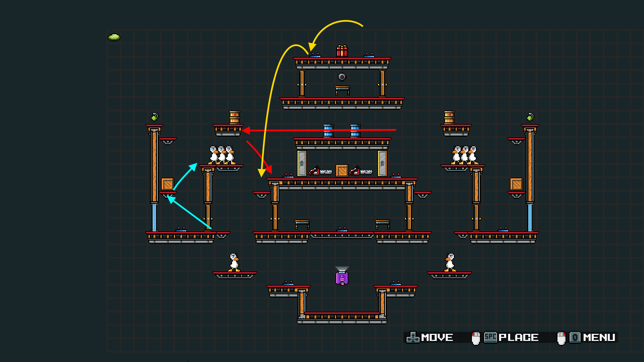Click the MENU label in bottom bar
Image resolution: width=644 pixels, height=362 pixels.
click(599, 338)
